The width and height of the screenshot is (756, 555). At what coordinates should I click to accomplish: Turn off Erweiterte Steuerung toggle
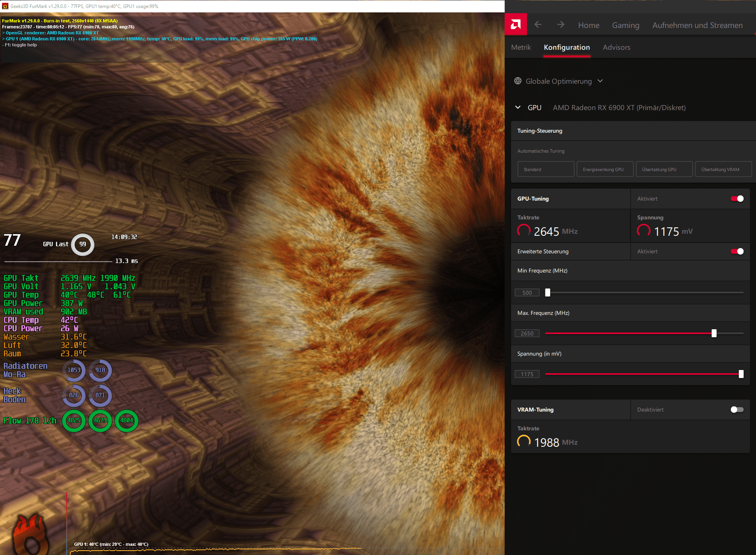tap(737, 251)
